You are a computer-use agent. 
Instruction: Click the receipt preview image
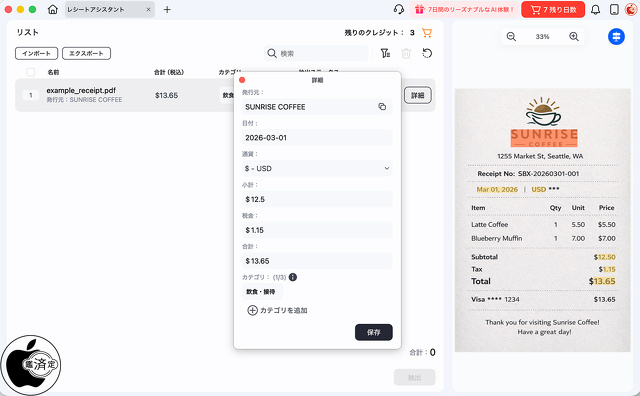pos(542,220)
